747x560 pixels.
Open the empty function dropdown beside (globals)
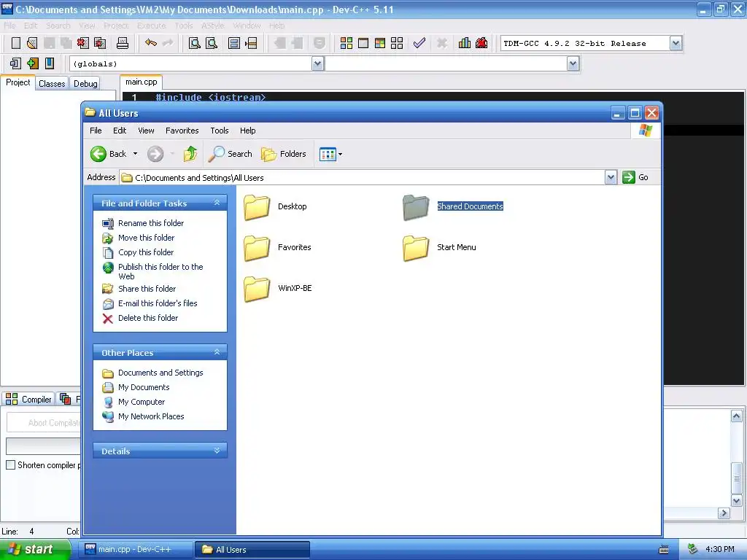click(x=573, y=63)
